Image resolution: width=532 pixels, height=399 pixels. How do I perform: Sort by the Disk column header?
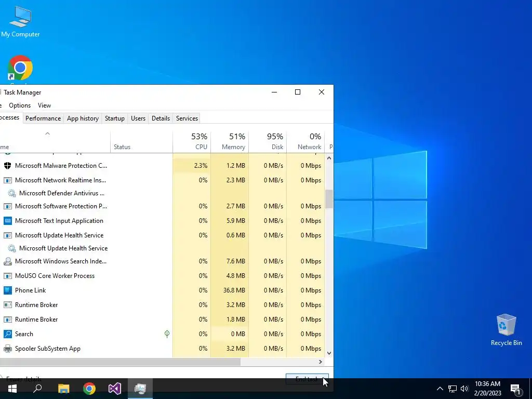[268, 142]
